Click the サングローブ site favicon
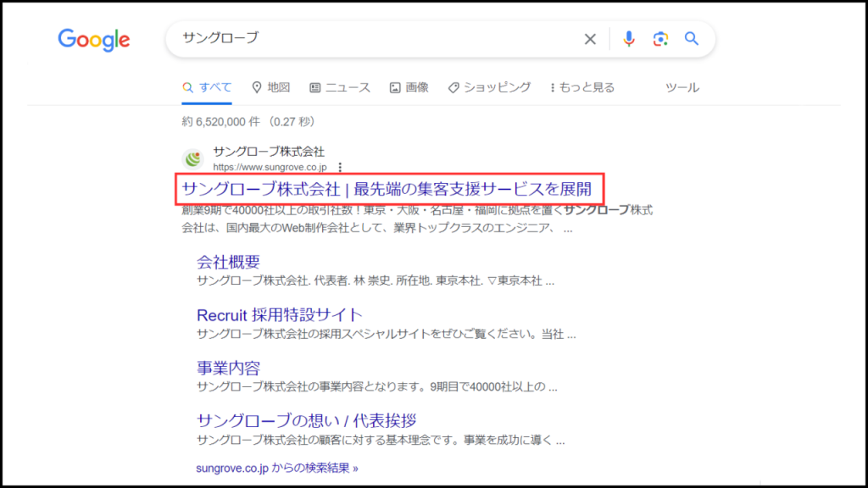This screenshot has height=488, width=868. [193, 159]
